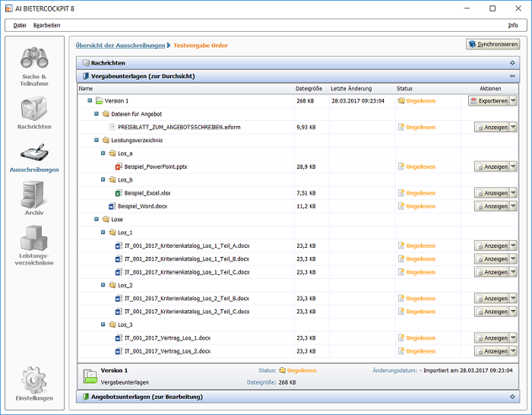Collapse the Version 1 tree node
532x415 pixels.
pos(90,100)
